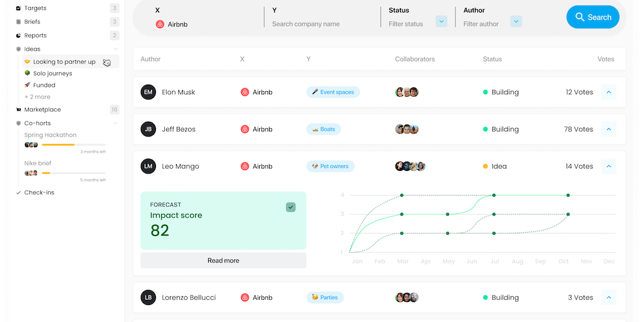Click the Nike brief member avatars
644x322 pixels.
point(31,173)
